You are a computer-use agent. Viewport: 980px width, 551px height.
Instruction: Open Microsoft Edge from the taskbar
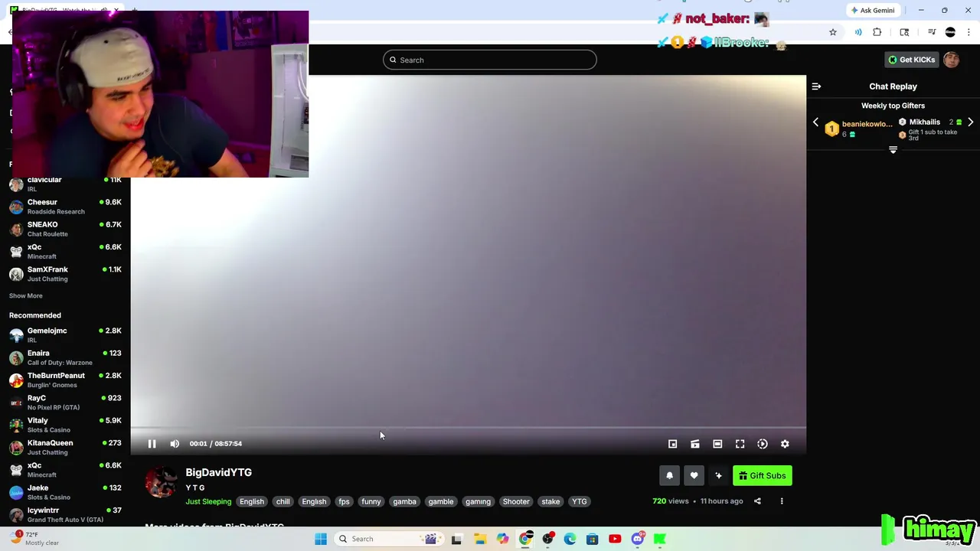coord(570,539)
